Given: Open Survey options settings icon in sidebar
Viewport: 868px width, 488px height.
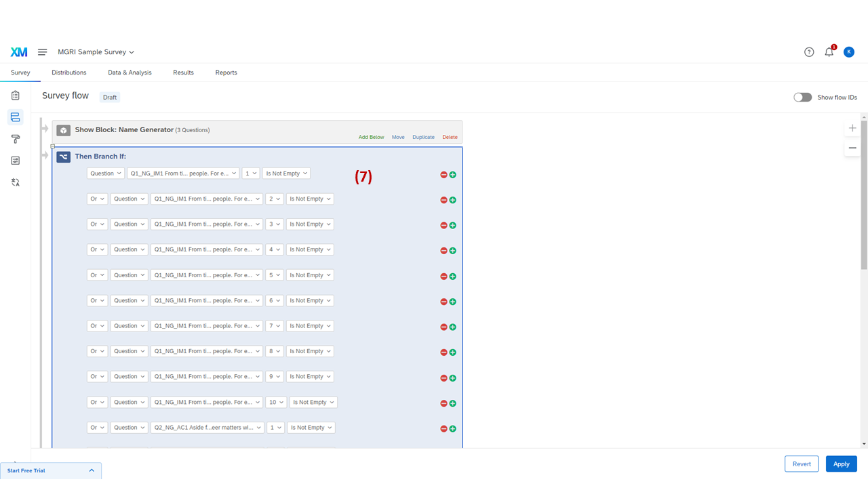Looking at the screenshot, I should pyautogui.click(x=15, y=161).
